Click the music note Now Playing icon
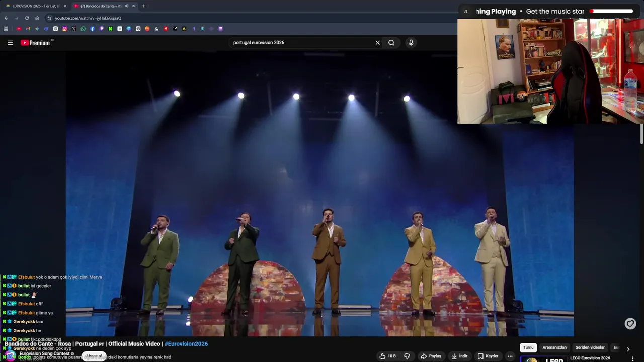The image size is (644, 362). [x=465, y=11]
